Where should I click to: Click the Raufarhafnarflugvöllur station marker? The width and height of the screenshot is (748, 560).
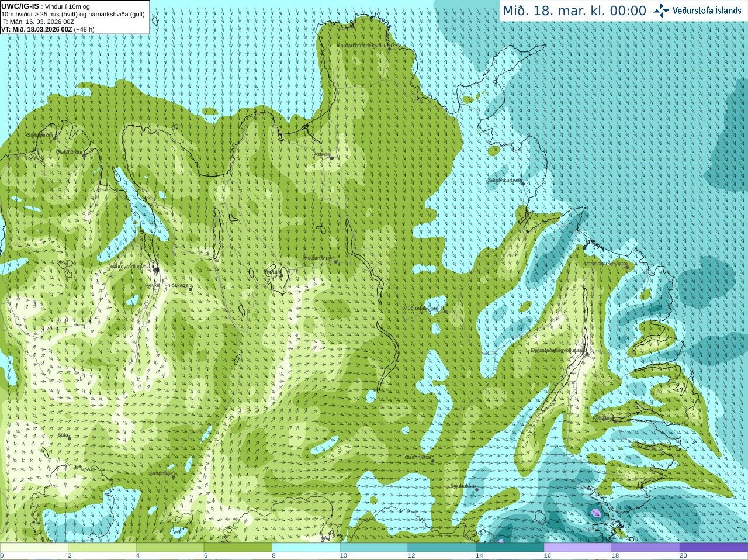click(390, 49)
